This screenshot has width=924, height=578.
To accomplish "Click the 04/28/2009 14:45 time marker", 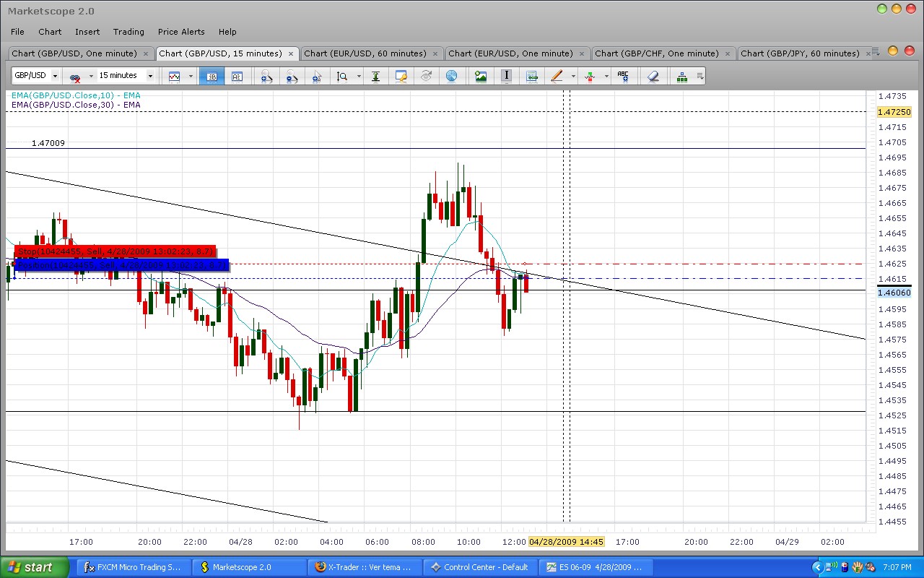I will [566, 542].
